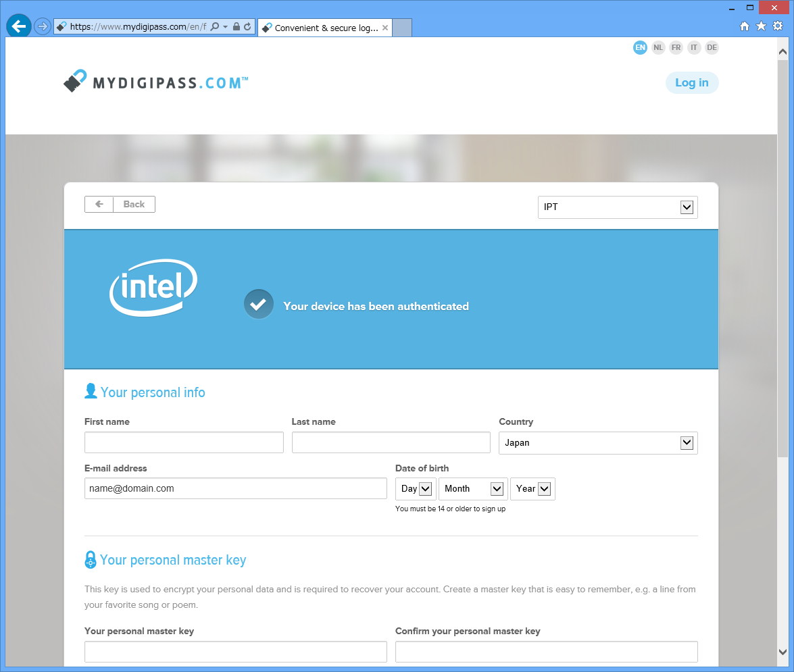Close the browser window

tap(774, 7)
